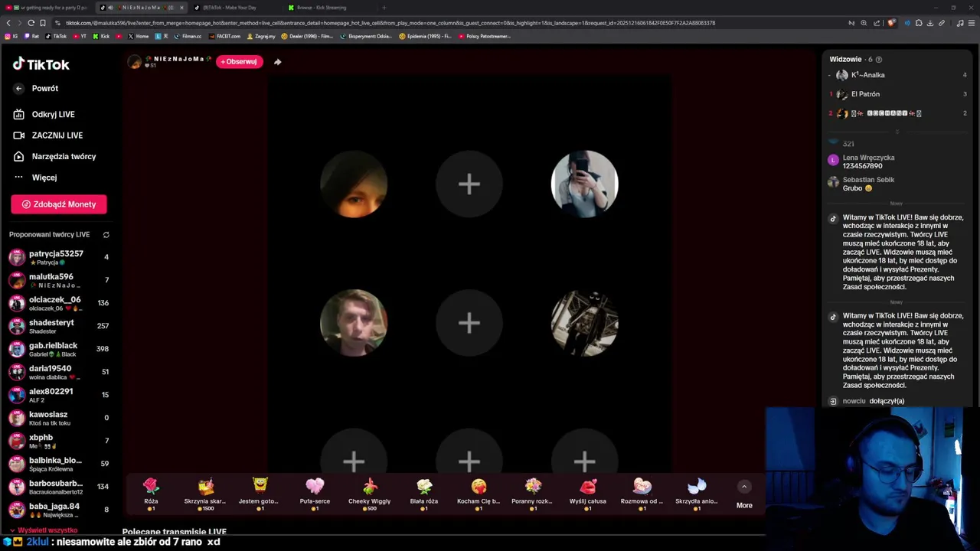Send the Rozmowa od serca gift
The width and height of the screenshot is (980, 551).
642,494
